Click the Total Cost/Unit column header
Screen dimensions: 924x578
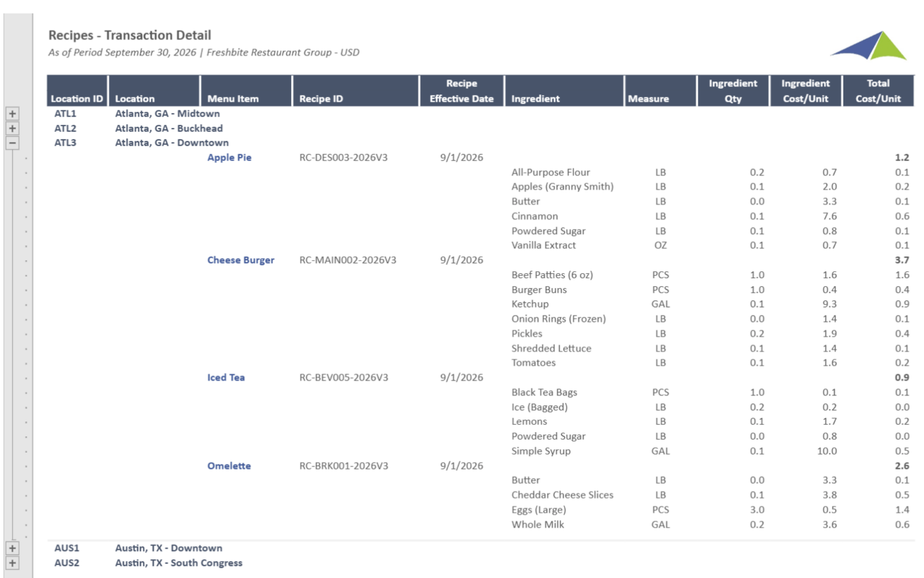click(x=878, y=91)
